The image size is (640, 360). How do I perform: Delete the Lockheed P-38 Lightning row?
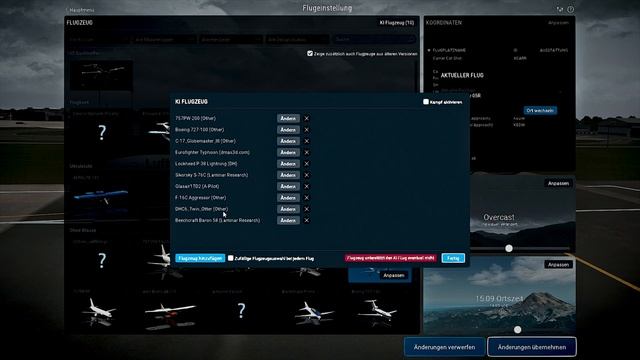pos(307,164)
